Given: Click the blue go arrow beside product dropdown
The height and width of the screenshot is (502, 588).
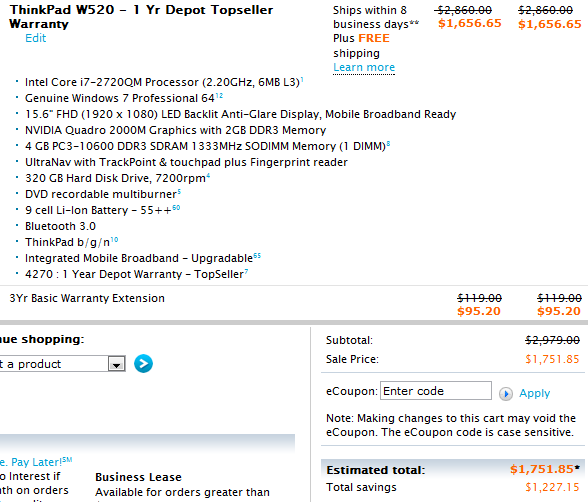Looking at the screenshot, I should pyautogui.click(x=143, y=364).
